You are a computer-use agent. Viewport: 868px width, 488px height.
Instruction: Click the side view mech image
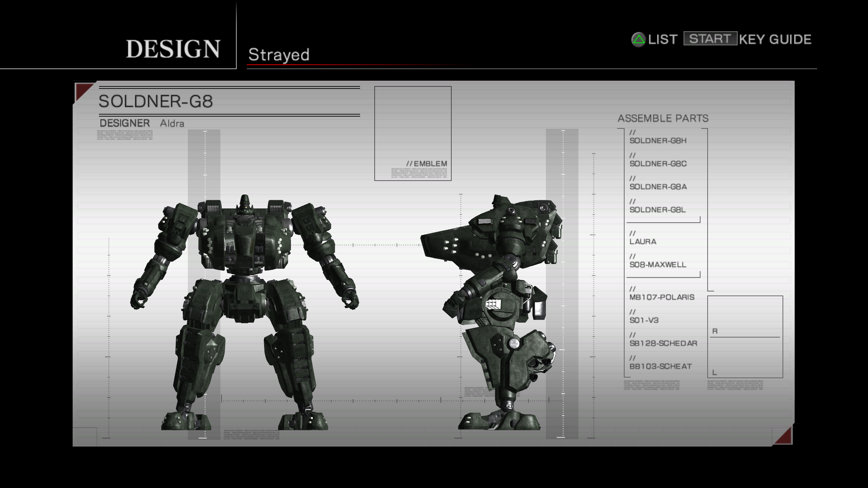click(492, 312)
